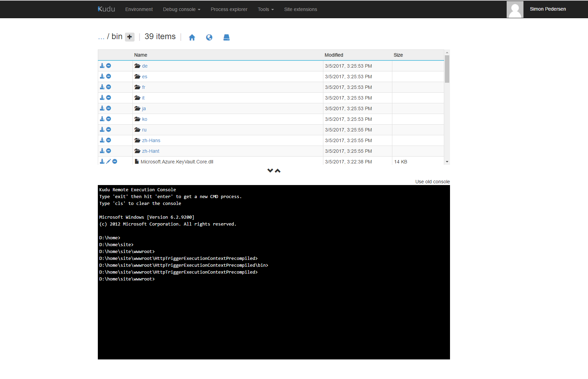Add new item with plus button
Image resolution: width=588 pixels, height=379 pixels.
click(129, 37)
